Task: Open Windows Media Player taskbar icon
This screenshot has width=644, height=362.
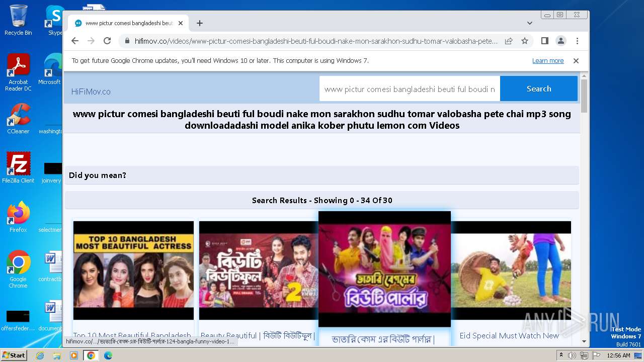Action: pos(74,355)
